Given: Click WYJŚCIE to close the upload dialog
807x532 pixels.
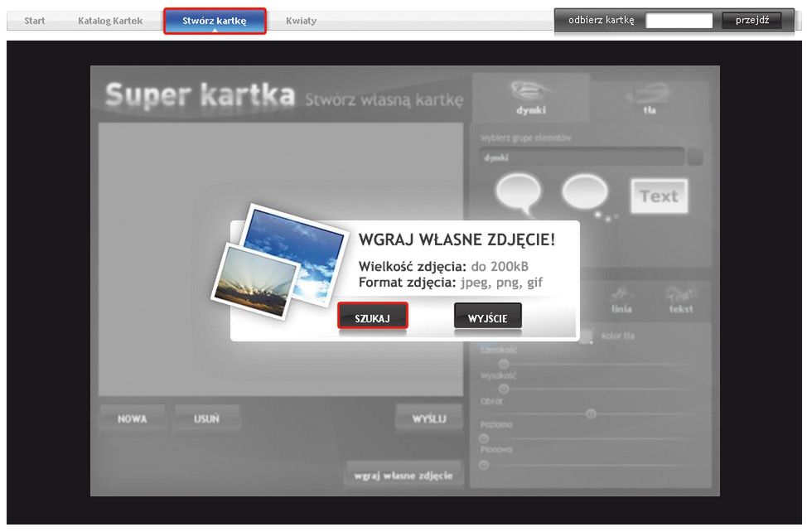Looking at the screenshot, I should [488, 316].
